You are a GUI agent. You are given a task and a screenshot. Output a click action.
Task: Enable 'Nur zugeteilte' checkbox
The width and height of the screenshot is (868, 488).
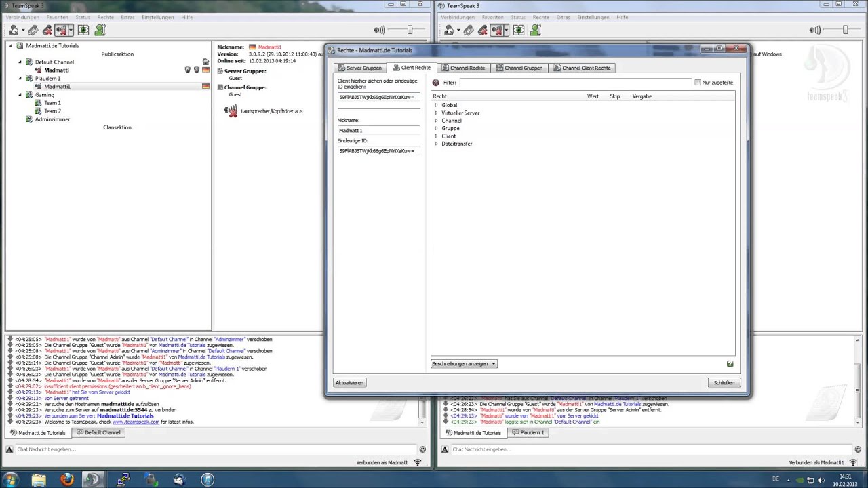(x=697, y=83)
